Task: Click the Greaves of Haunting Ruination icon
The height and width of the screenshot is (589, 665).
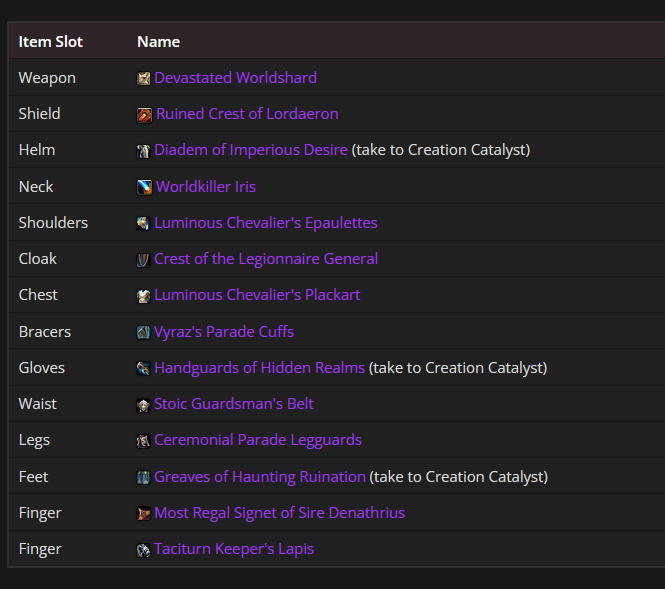Action: (143, 477)
